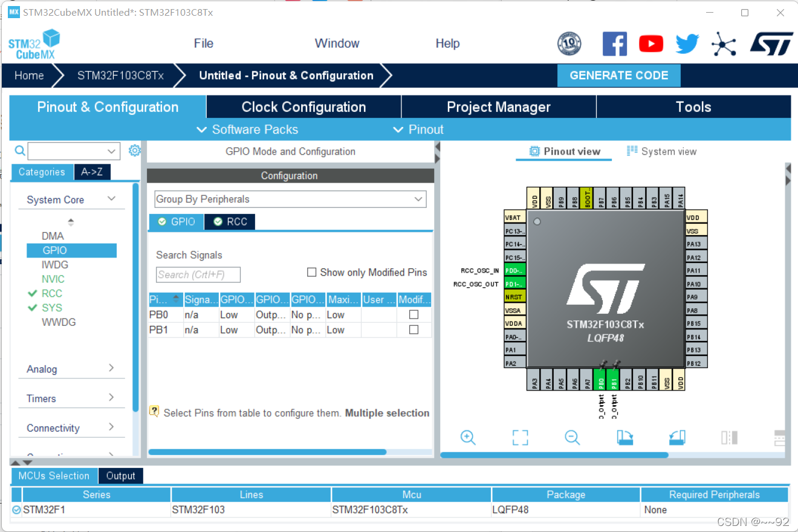Open the Output tab at the bottom

(120, 476)
